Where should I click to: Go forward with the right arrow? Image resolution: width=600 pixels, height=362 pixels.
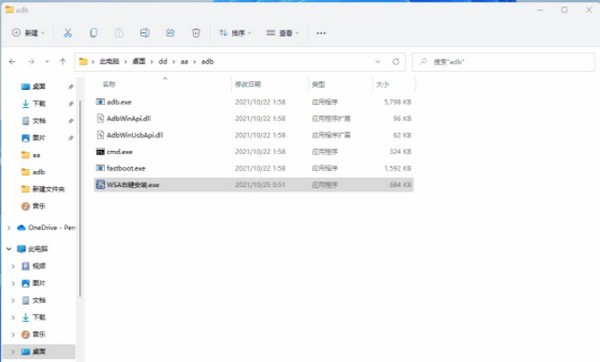click(x=31, y=61)
